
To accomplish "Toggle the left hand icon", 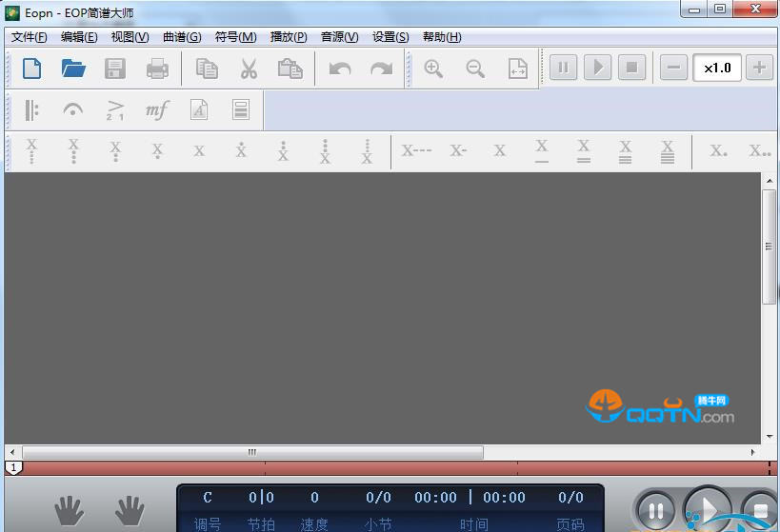I will pos(69,511).
